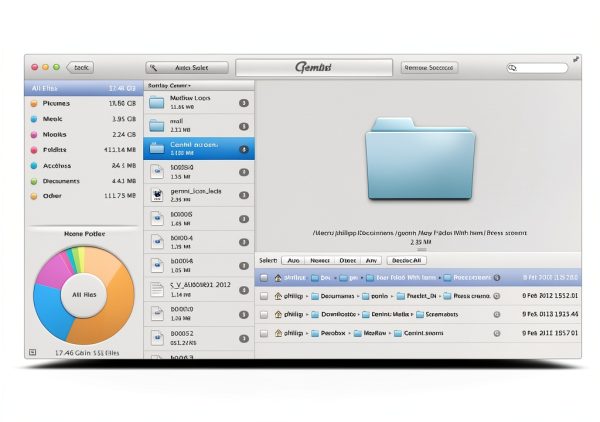
Task: Click the back arrow button
Action: click(x=80, y=68)
